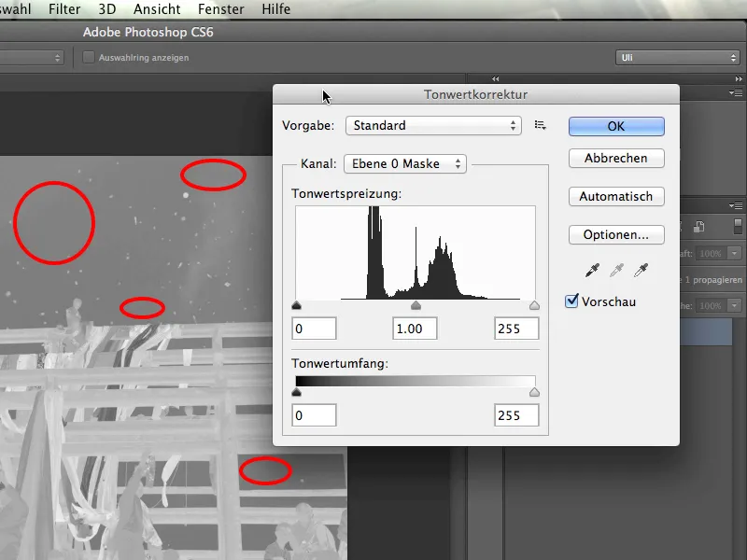Click the Tonwertumfang white output slider
The height and width of the screenshot is (560, 747).
pos(534,392)
